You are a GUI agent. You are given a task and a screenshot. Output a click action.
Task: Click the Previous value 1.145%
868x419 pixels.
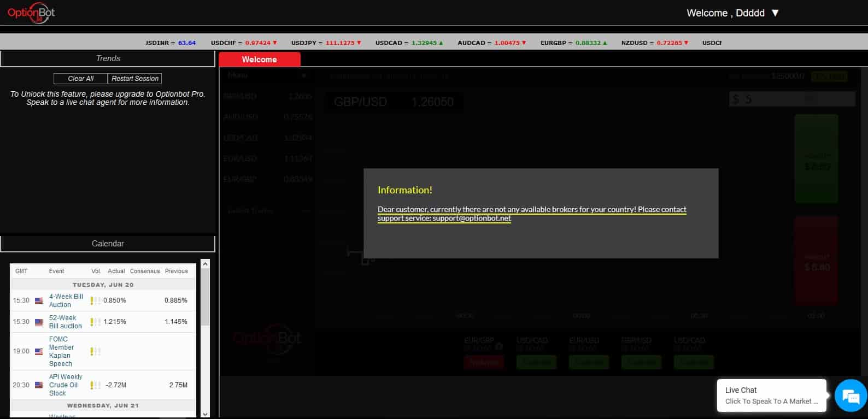[176, 322]
